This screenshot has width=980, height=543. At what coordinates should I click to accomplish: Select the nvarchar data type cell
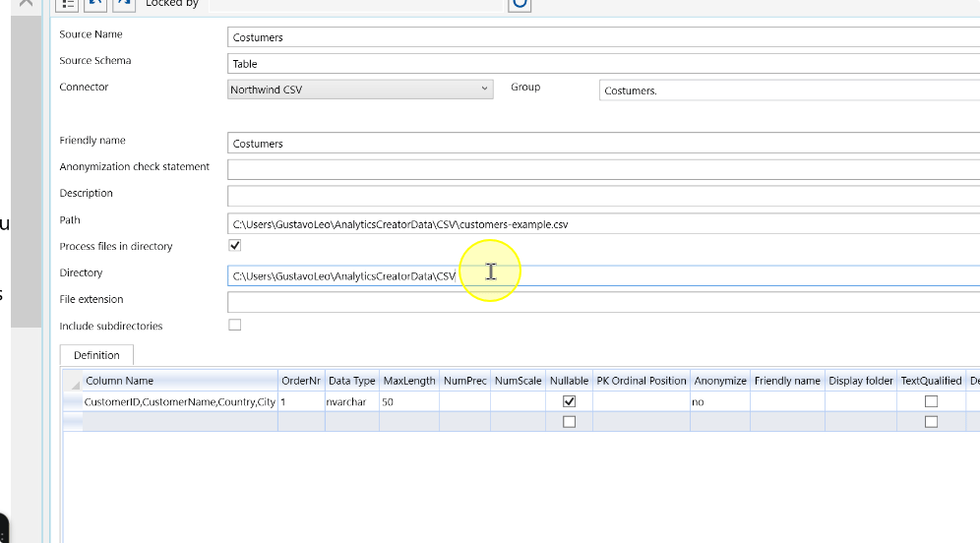[x=352, y=401]
